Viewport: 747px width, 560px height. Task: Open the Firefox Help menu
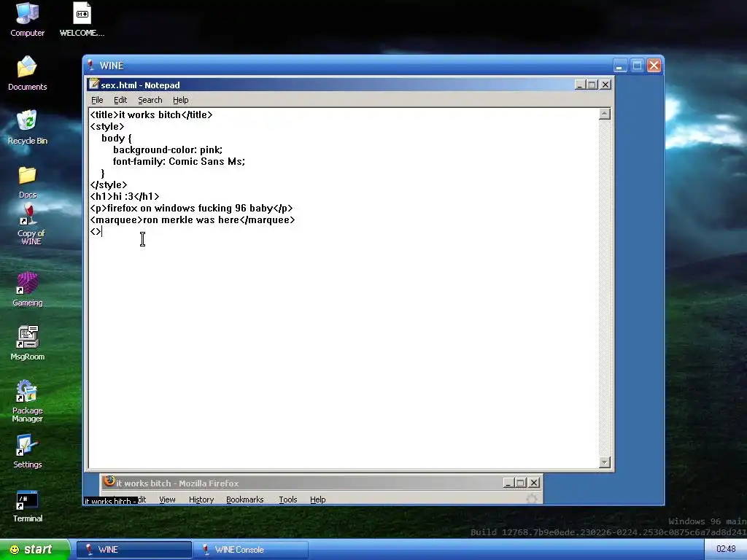click(x=318, y=499)
